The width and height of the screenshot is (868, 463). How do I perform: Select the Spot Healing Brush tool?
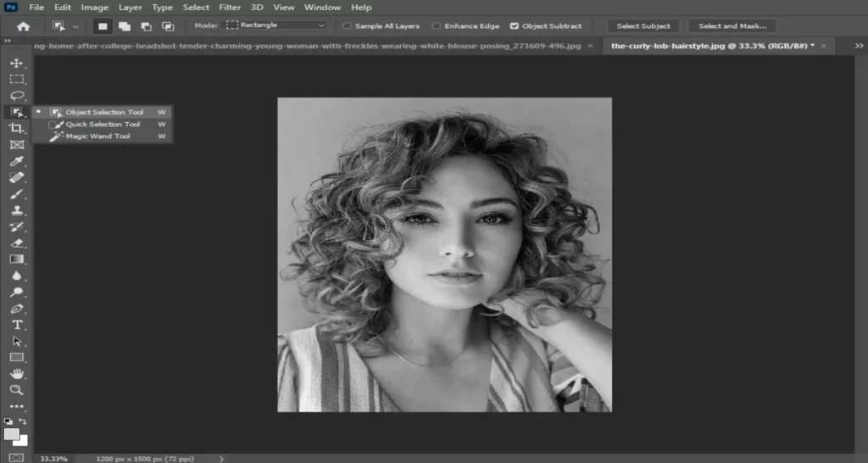[x=17, y=178]
